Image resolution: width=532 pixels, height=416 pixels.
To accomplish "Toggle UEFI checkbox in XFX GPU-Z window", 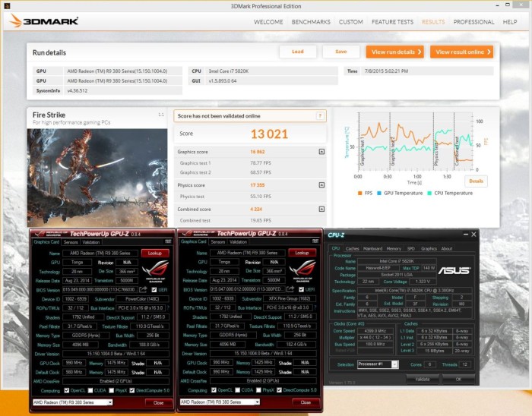I will pos(301,289).
